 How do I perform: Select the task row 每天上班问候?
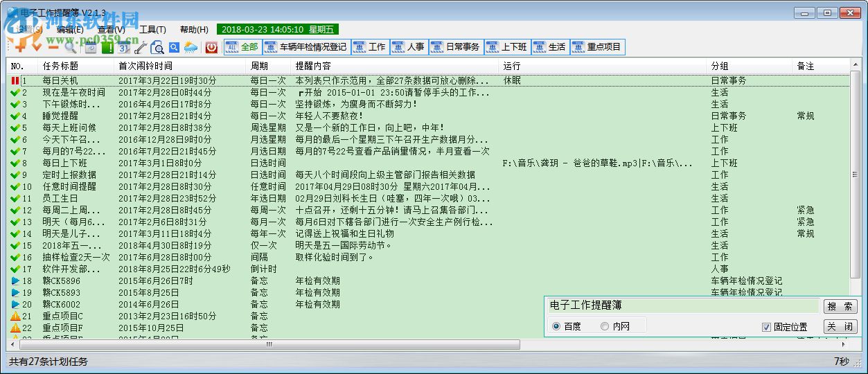coord(429,127)
